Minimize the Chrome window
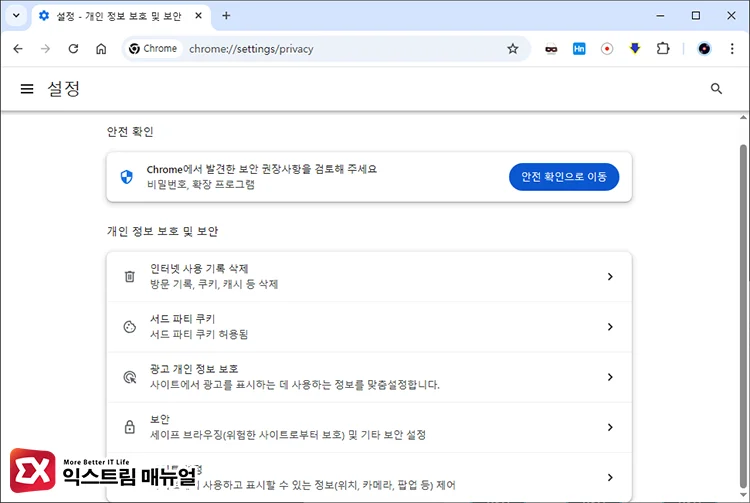Screen dimensions: 750x503 [661, 16]
